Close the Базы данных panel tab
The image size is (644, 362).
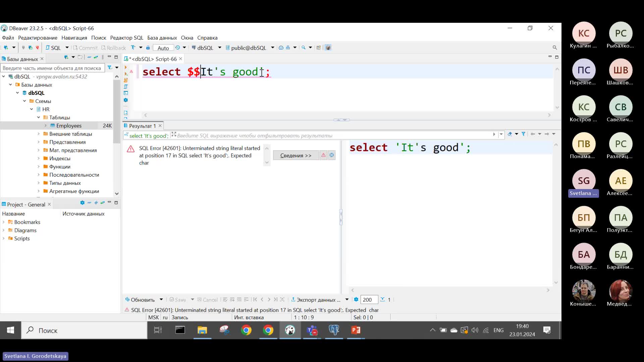point(42,59)
